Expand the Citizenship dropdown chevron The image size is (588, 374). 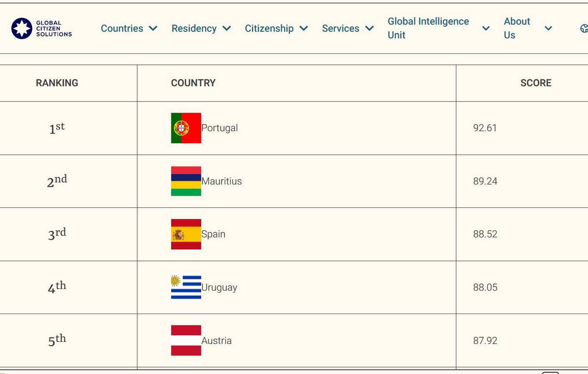(304, 28)
